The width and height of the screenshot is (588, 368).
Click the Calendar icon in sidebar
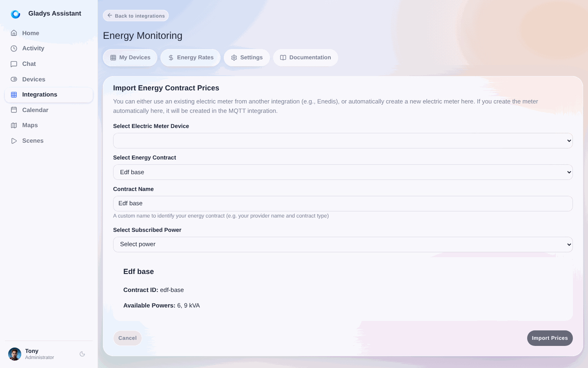[14, 110]
